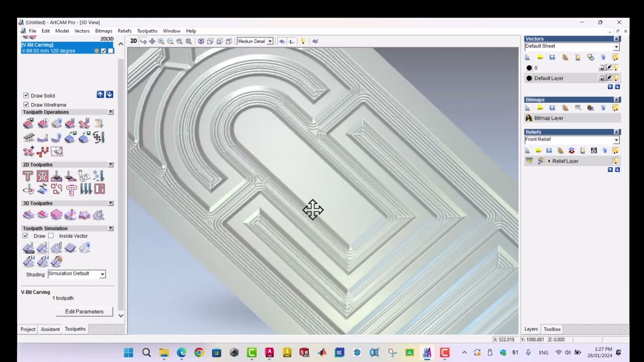
Task: Collapse the 2D Toolpaths section
Action: (x=111, y=164)
